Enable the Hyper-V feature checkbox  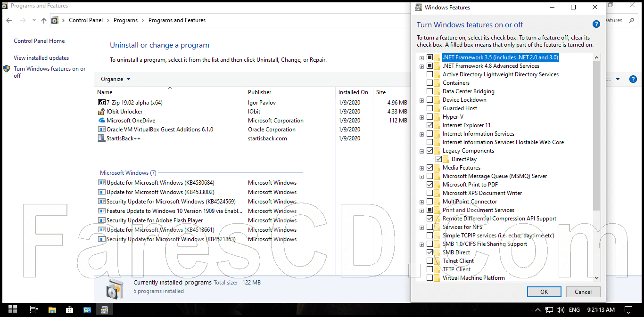(429, 117)
